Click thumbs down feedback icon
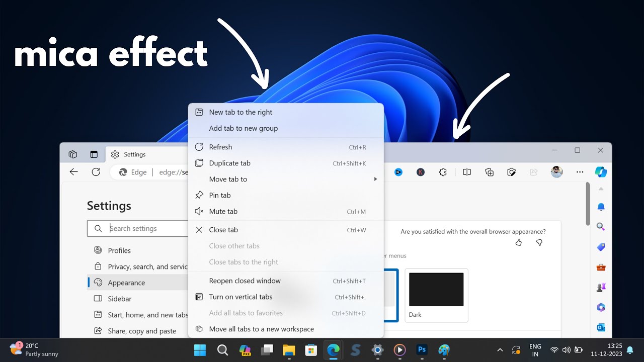This screenshot has height=362, width=644. click(539, 243)
